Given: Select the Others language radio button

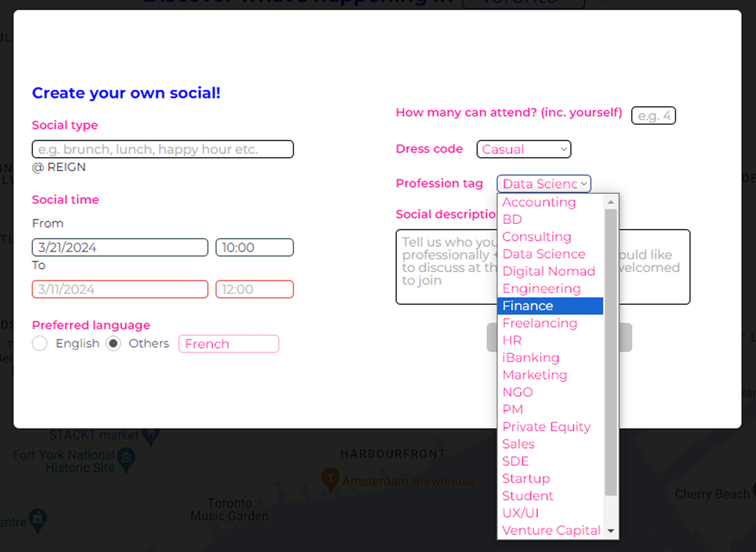Looking at the screenshot, I should point(113,343).
